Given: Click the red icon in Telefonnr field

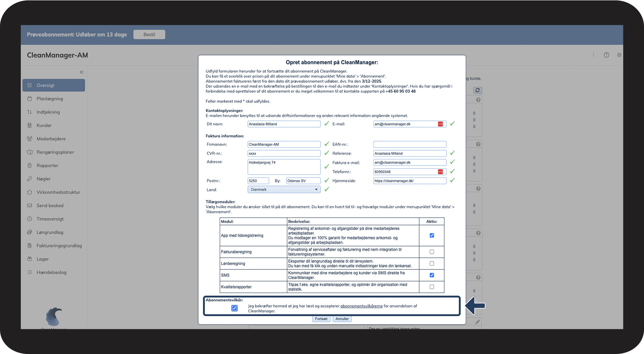Looking at the screenshot, I should pyautogui.click(x=440, y=172).
